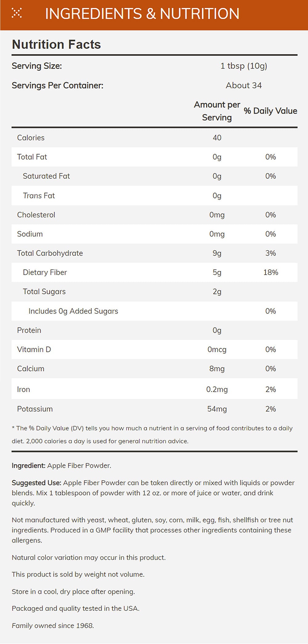Click the '% Daily Value' column header

270,111
